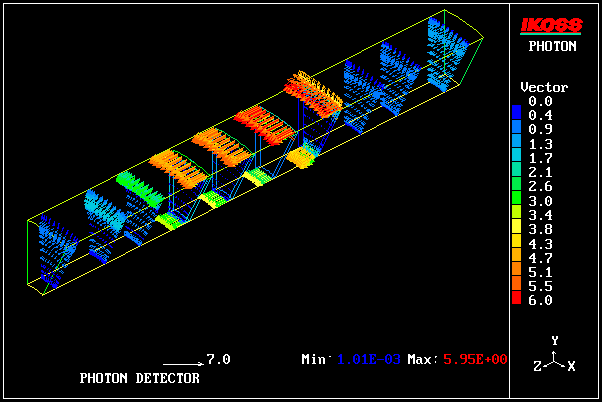Select the yellow 3.8 legend entry
The height and width of the screenshot is (402, 602).
(x=540, y=228)
